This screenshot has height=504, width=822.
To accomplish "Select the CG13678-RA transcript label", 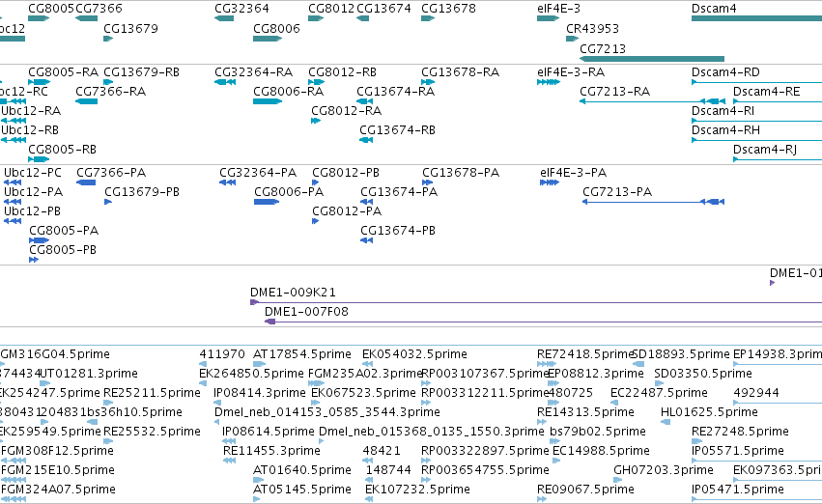I will point(461,71).
